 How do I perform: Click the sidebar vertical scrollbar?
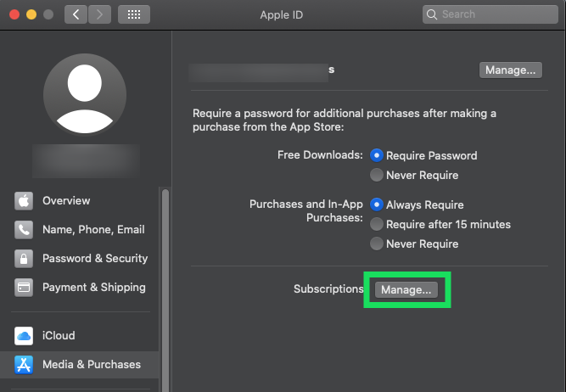point(165,272)
